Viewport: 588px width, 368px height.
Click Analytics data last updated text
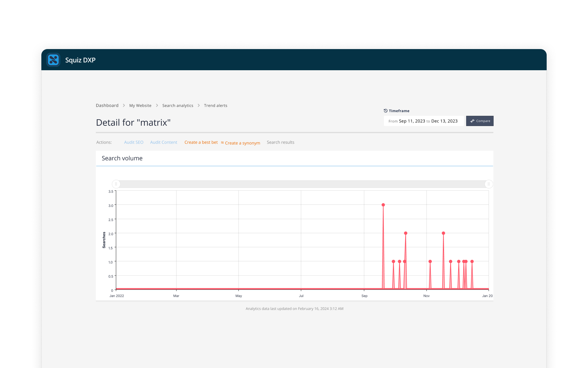[294, 309]
